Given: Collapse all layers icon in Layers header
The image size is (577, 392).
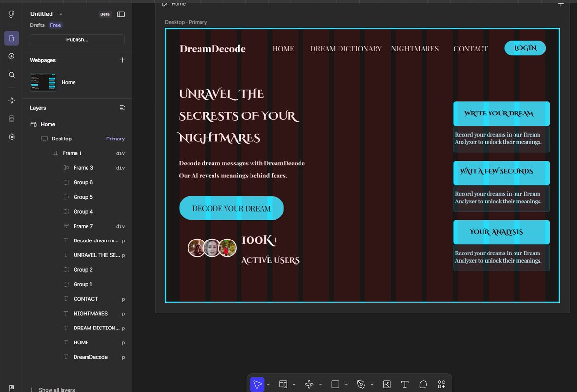Looking at the screenshot, I should coord(122,108).
